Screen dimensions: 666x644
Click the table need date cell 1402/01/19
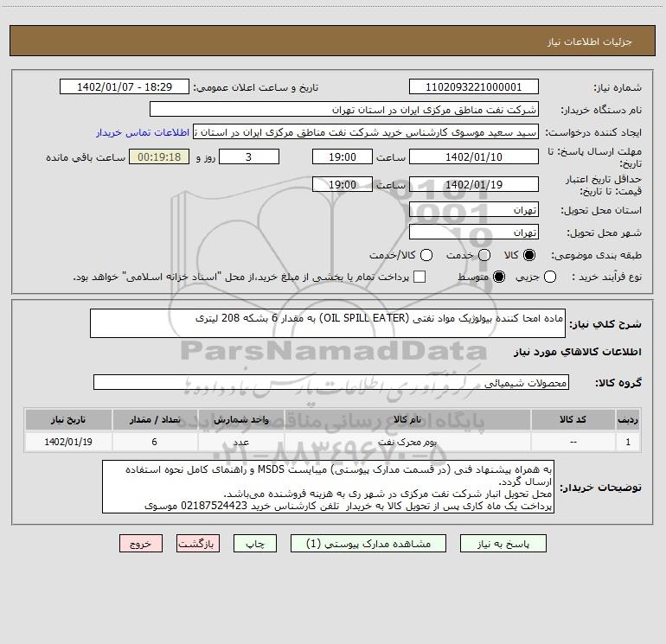pyautogui.click(x=68, y=442)
